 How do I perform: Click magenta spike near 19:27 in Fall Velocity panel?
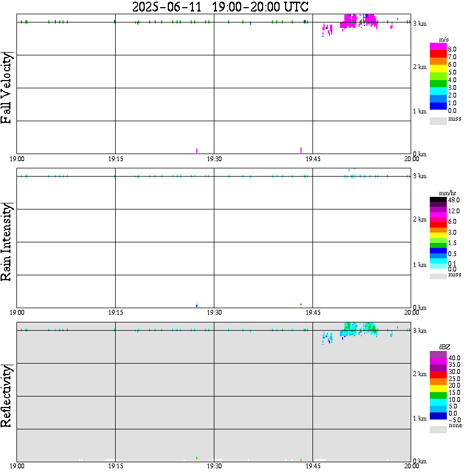(x=197, y=151)
